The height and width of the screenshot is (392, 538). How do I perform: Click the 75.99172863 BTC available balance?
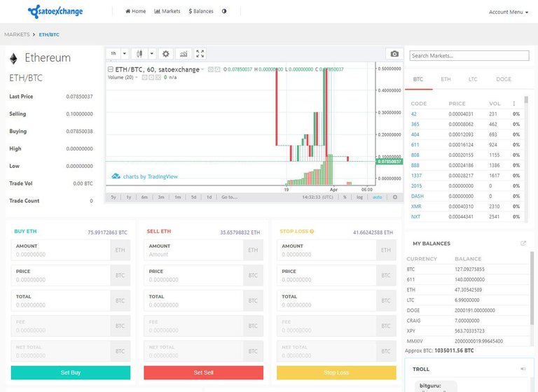point(107,232)
